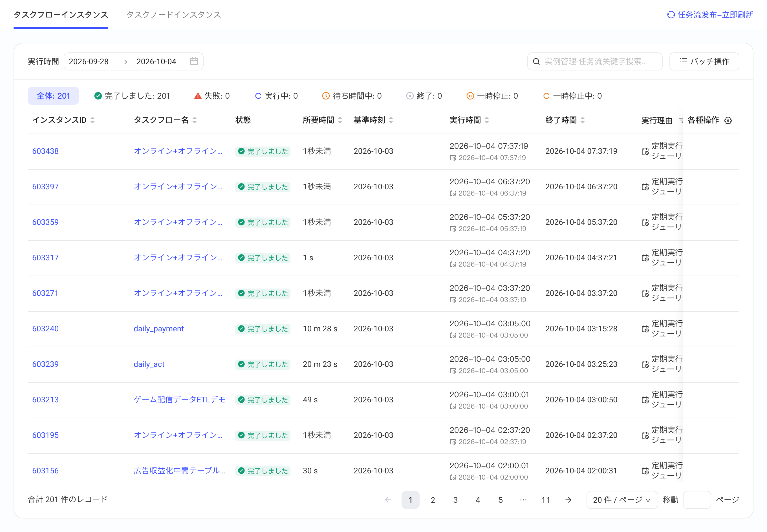Open the calendar icon in date range
This screenshot has width=767, height=532.
194,61
